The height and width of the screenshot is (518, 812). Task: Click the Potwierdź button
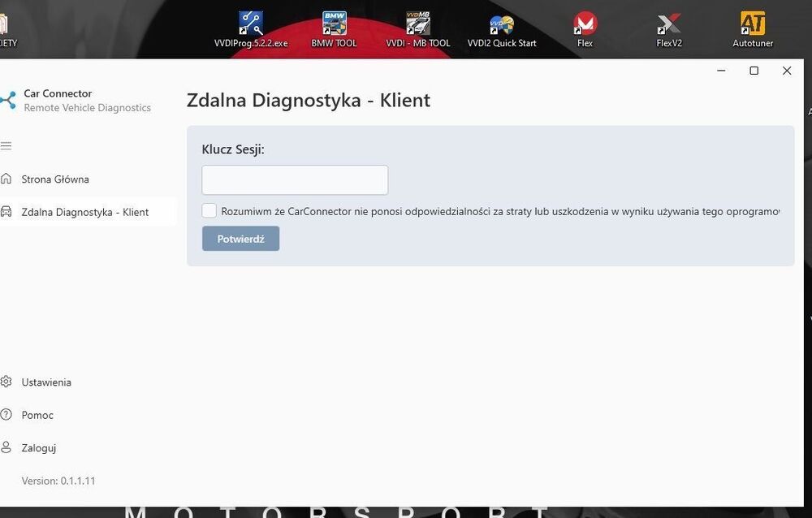pyautogui.click(x=241, y=239)
